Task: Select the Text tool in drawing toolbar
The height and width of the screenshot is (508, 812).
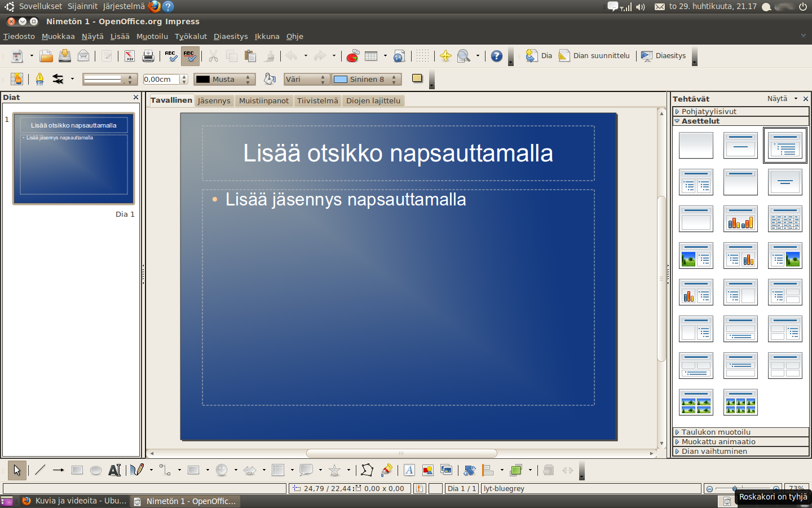Action: tap(114, 470)
